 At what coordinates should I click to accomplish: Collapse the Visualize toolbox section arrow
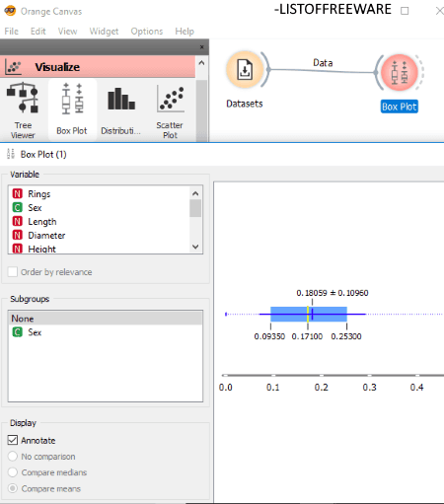[201, 62]
